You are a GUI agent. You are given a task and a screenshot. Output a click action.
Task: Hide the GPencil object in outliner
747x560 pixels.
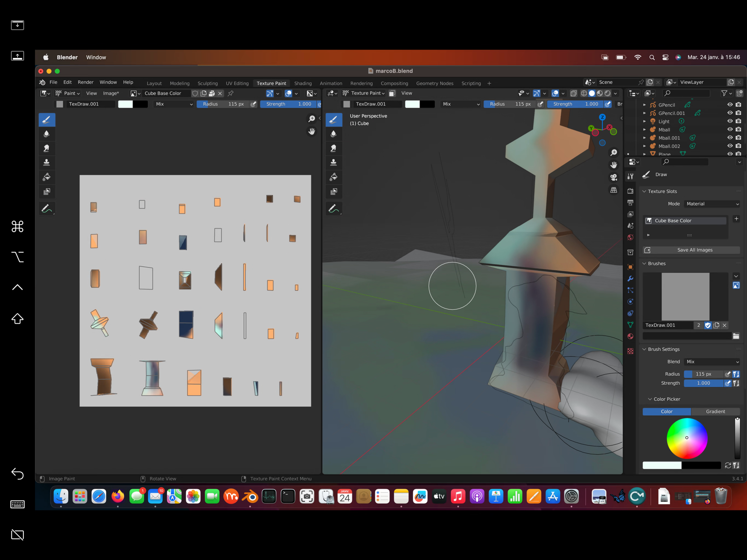[x=730, y=105]
